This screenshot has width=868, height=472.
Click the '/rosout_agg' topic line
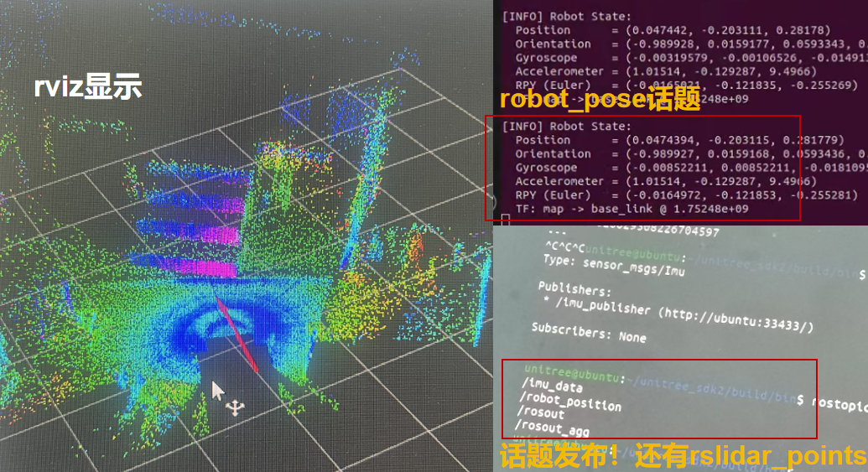tap(552, 428)
